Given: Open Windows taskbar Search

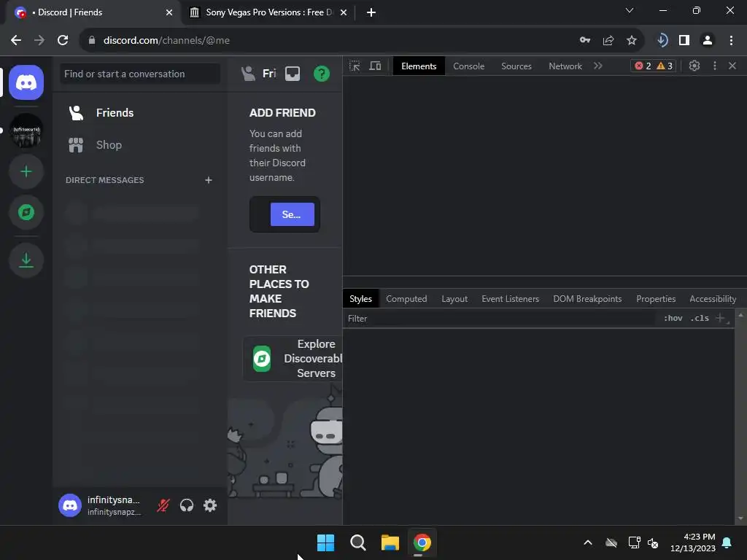Looking at the screenshot, I should pos(357,542).
